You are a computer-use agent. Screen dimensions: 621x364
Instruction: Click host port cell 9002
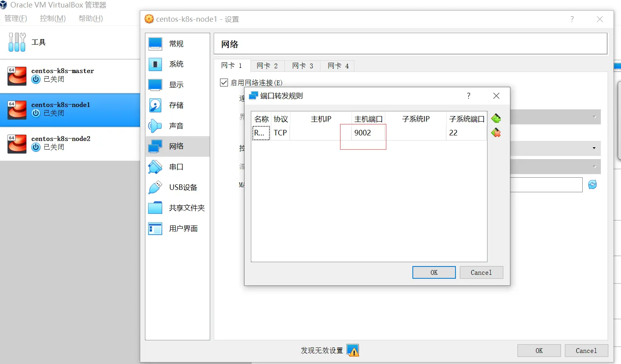(x=368, y=133)
